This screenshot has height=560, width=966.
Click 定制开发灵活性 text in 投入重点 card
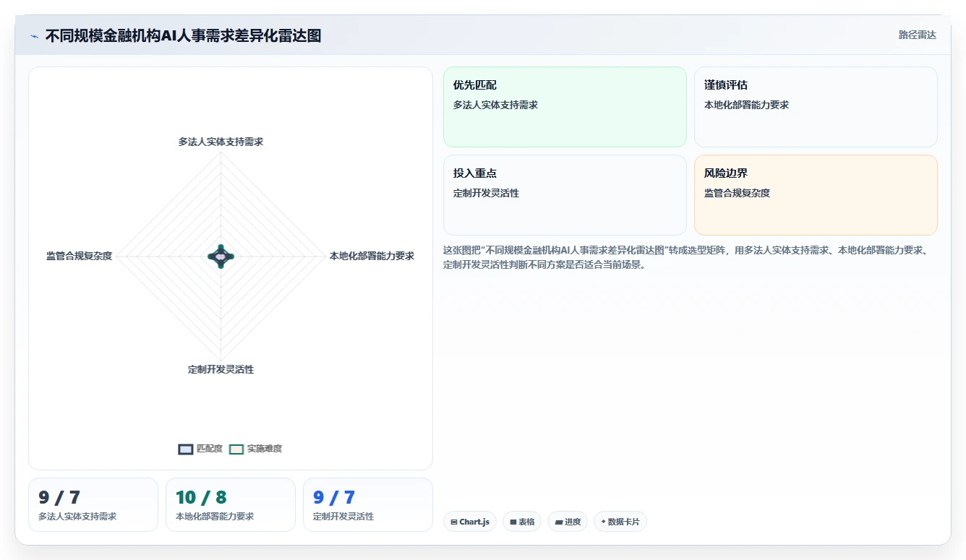point(486,193)
